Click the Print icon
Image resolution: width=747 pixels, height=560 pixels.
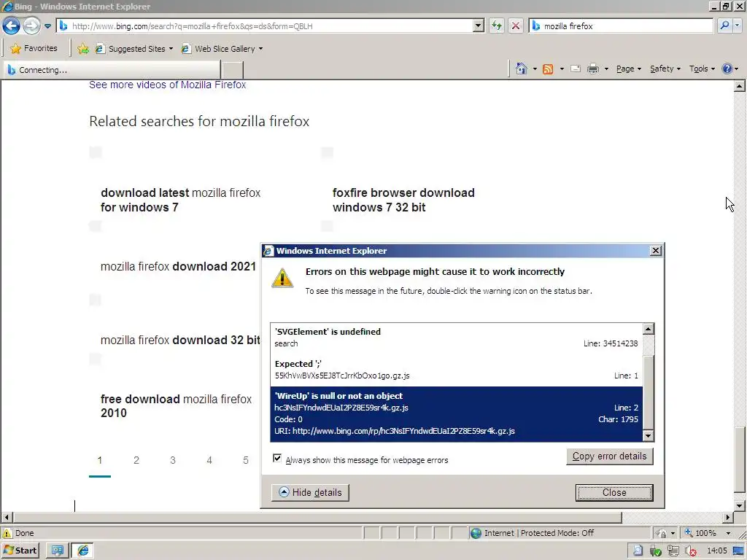(x=592, y=69)
